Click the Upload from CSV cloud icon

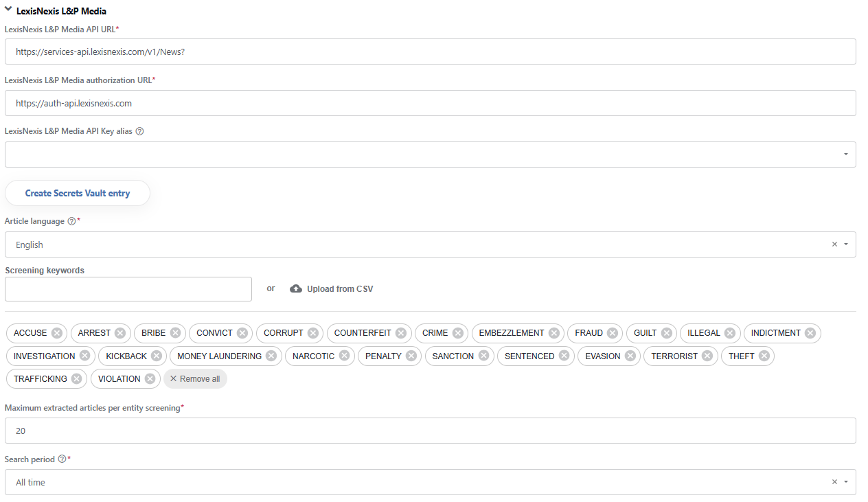pyautogui.click(x=296, y=289)
